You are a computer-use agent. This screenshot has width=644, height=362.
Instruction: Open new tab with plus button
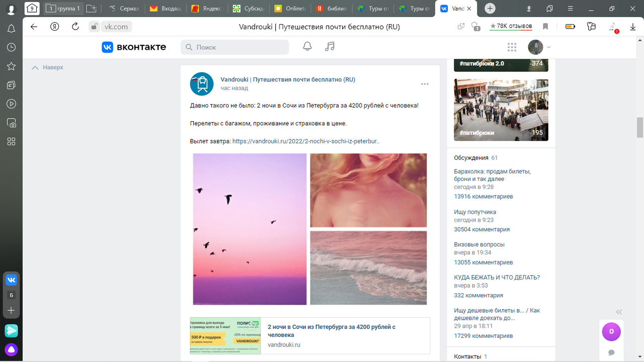(490, 9)
